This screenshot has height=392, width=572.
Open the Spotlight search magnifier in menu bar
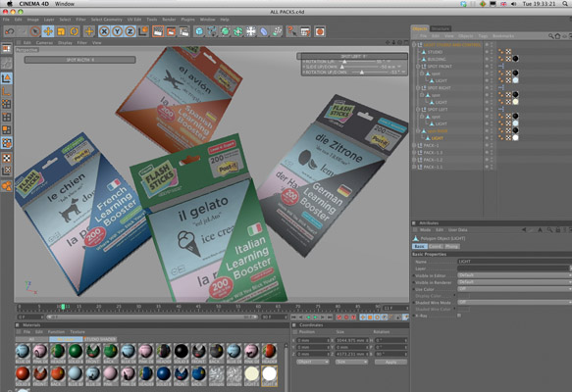(565, 4)
